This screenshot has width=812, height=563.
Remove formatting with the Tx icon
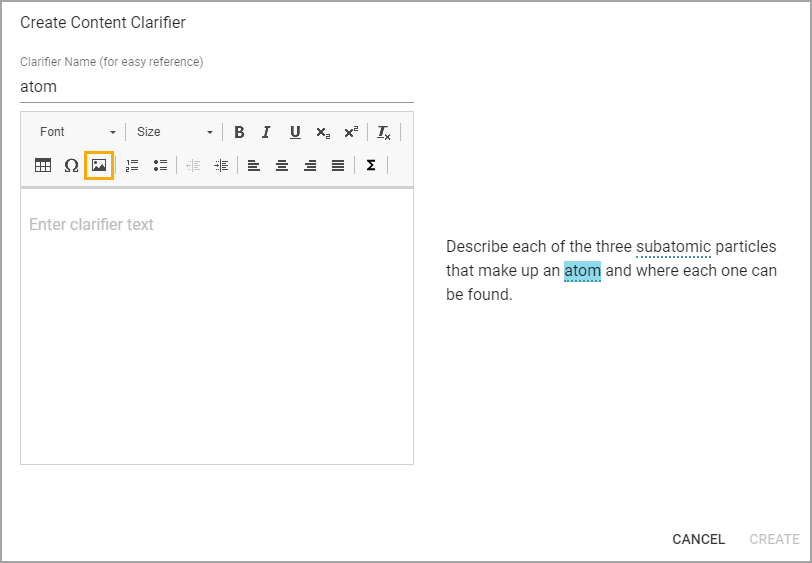384,132
